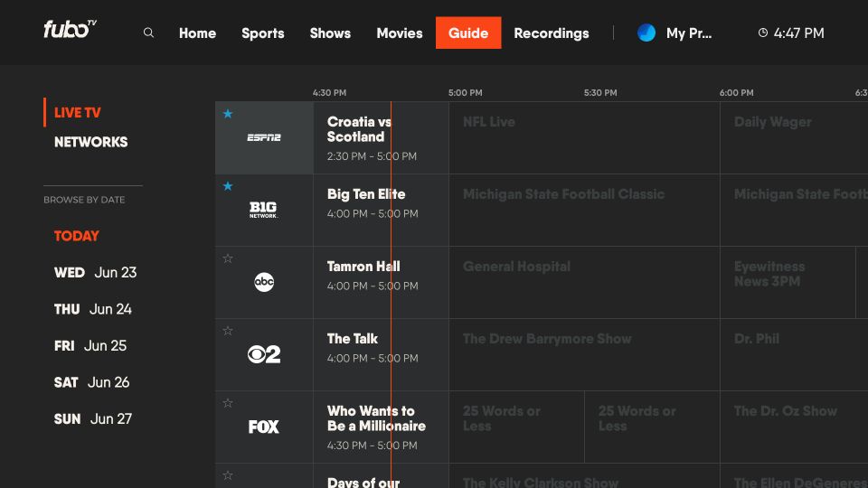Select Who Wants to Be a Millionaire
Viewport: 868px width, 488px height.
coord(381,427)
